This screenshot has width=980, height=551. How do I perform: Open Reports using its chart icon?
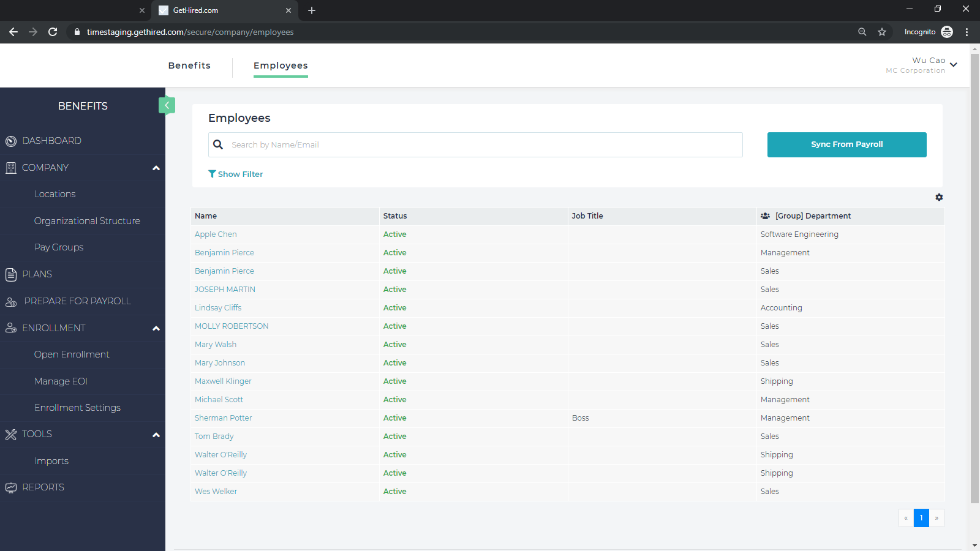[x=10, y=487]
